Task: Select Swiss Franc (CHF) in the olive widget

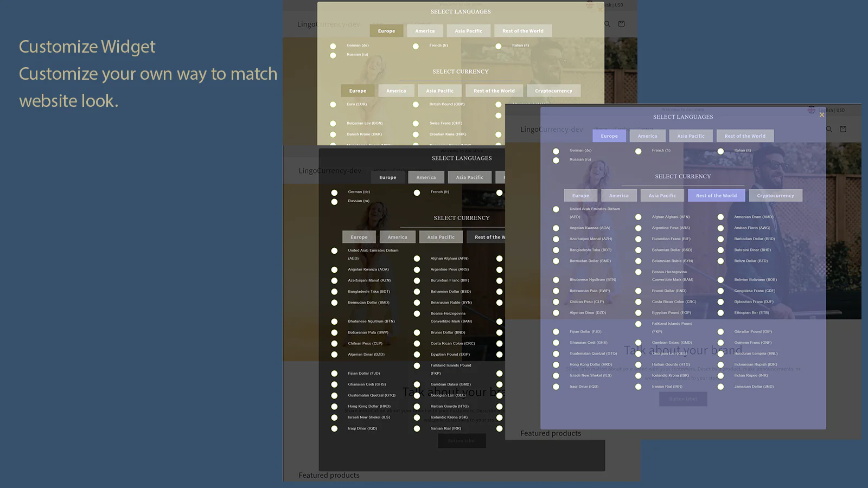Action: pos(416,124)
